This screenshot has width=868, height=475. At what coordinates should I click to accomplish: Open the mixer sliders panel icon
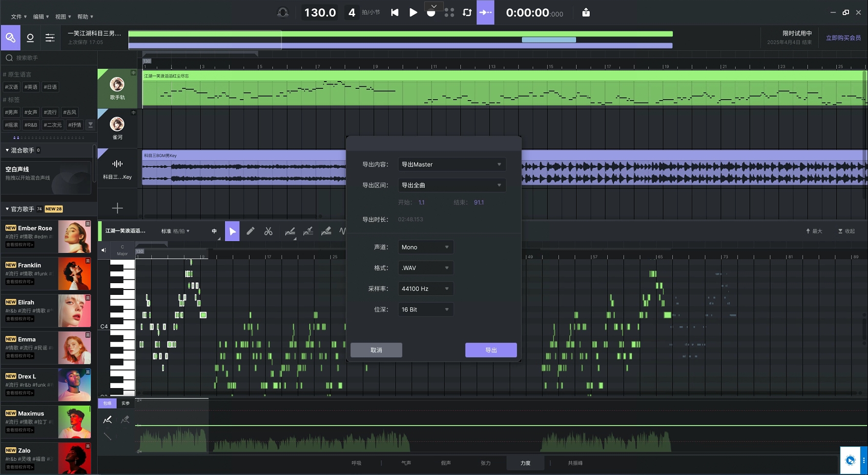tap(50, 38)
